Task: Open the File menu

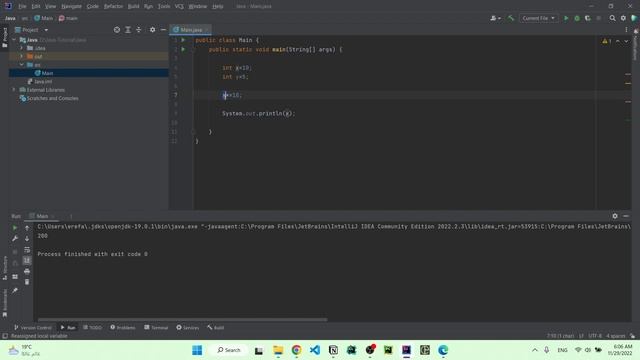Action: 22,7
